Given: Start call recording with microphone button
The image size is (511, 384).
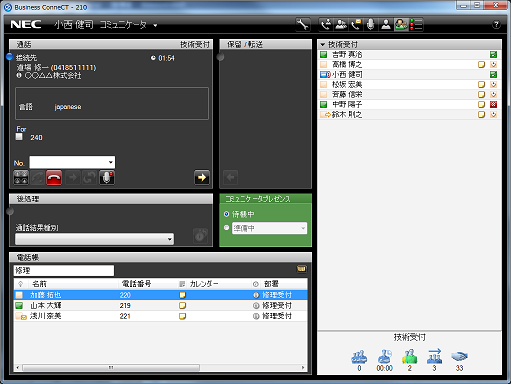Looking at the screenshot, I should 107,178.
